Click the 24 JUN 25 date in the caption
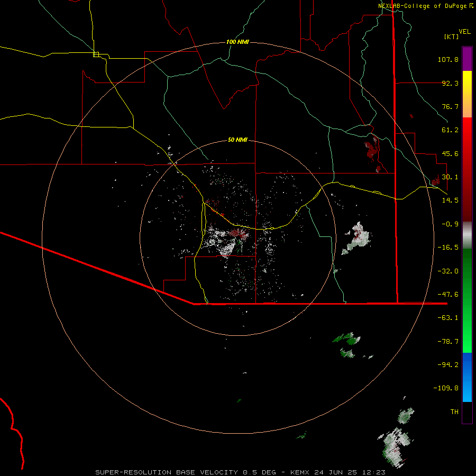This screenshot has width=476, height=476. point(336,472)
